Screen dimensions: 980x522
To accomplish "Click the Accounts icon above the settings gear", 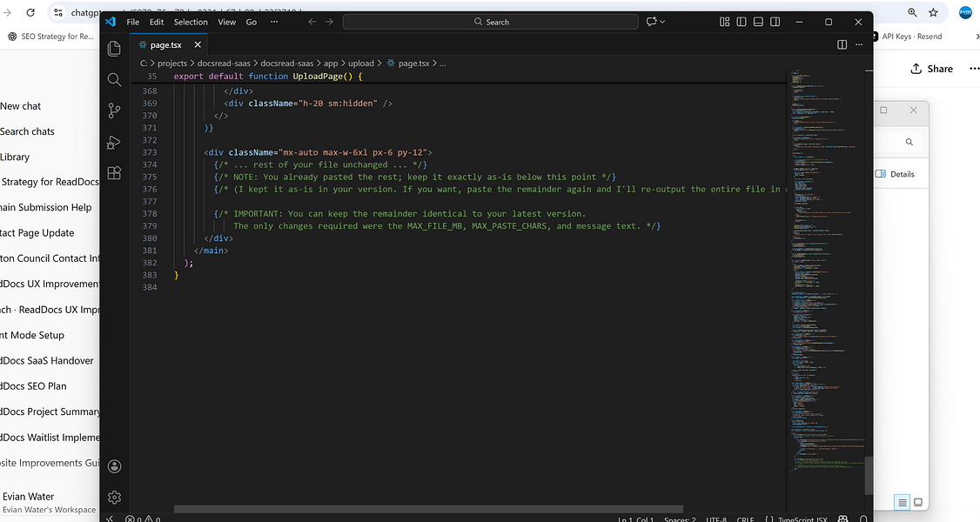I will pos(114,465).
